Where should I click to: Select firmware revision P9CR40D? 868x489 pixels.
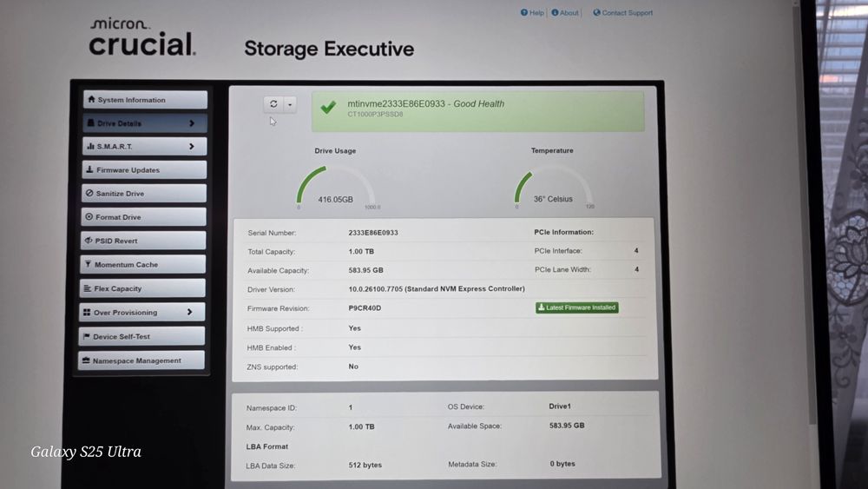point(365,308)
